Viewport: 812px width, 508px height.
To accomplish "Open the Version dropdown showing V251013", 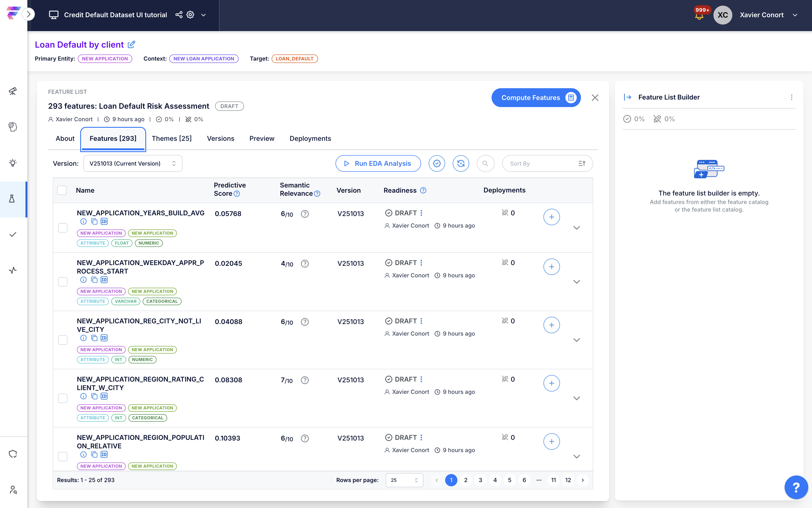I will [x=133, y=164].
